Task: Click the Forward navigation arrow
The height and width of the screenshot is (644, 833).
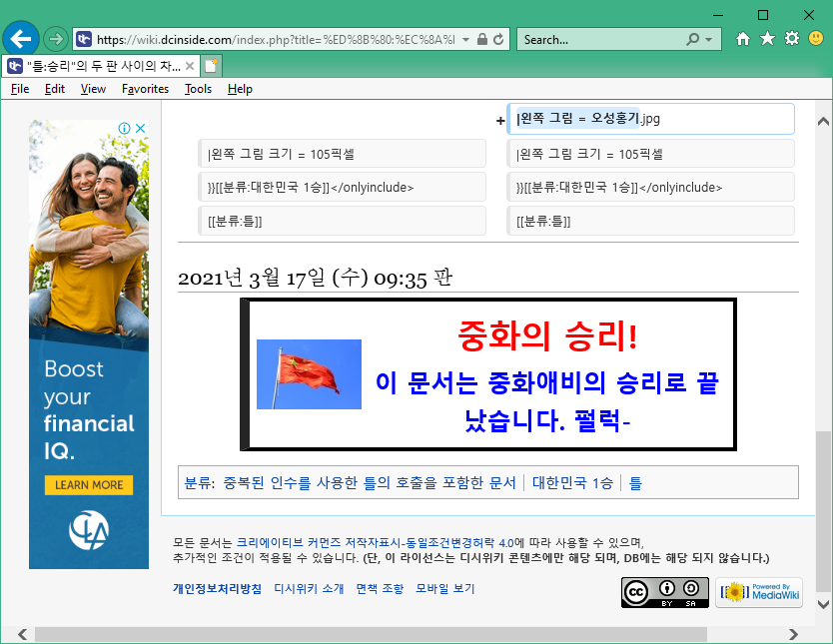Action: point(56,39)
